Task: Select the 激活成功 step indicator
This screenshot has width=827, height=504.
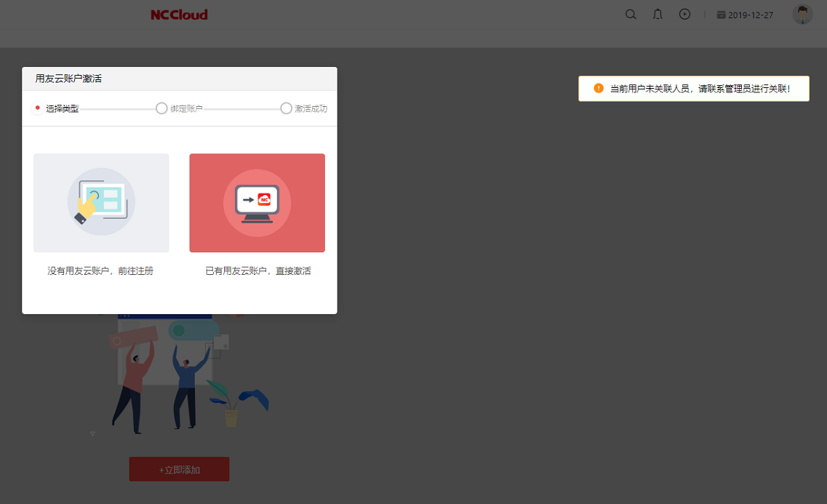Action: [x=304, y=108]
